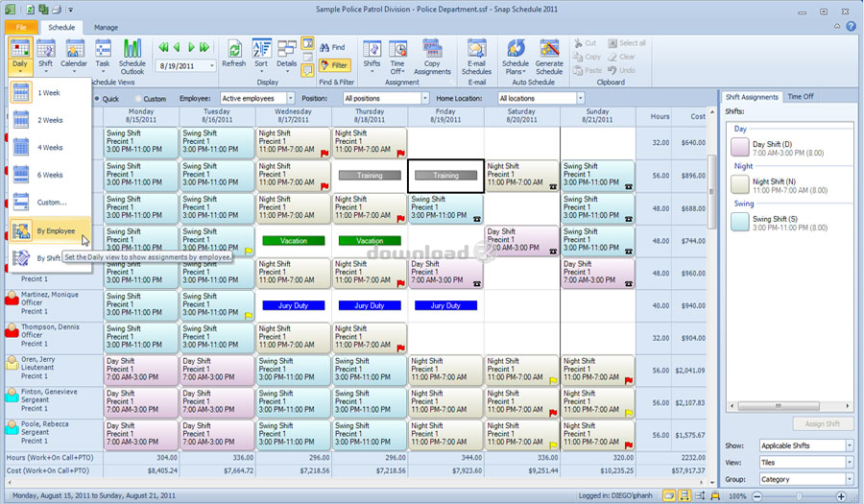Viewport: 864px width, 504px height.
Task: Click the Generate Schedule icon
Action: [549, 57]
